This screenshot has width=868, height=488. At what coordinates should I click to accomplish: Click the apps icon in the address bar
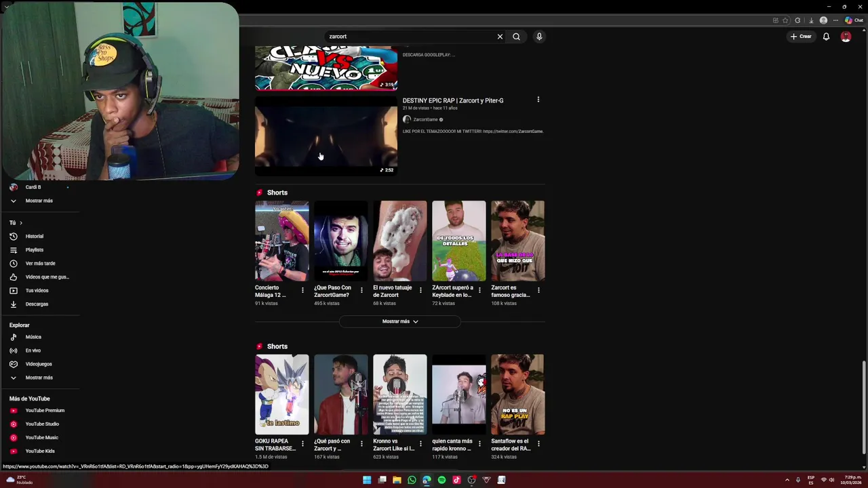coord(775,20)
